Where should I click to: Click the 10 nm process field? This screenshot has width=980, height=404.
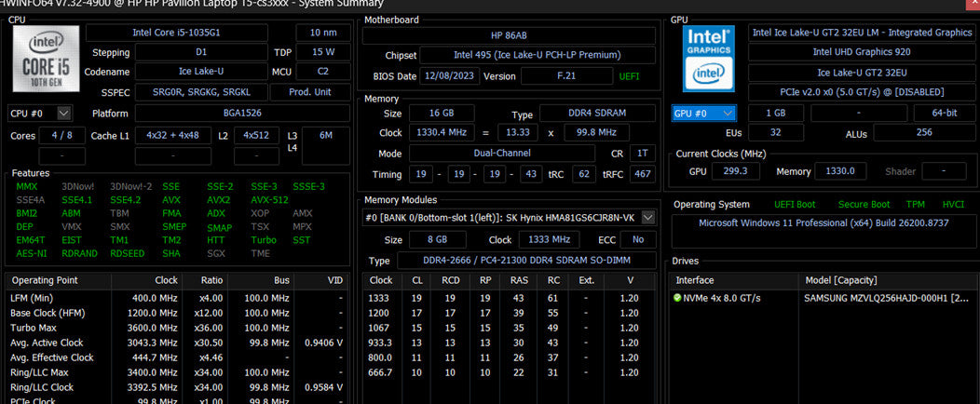pos(322,33)
